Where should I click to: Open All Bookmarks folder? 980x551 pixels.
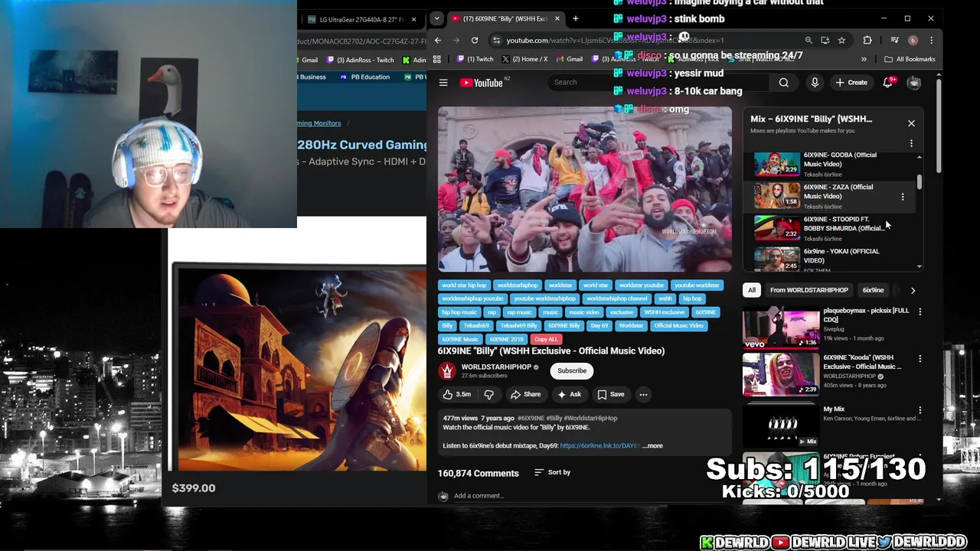(x=910, y=59)
